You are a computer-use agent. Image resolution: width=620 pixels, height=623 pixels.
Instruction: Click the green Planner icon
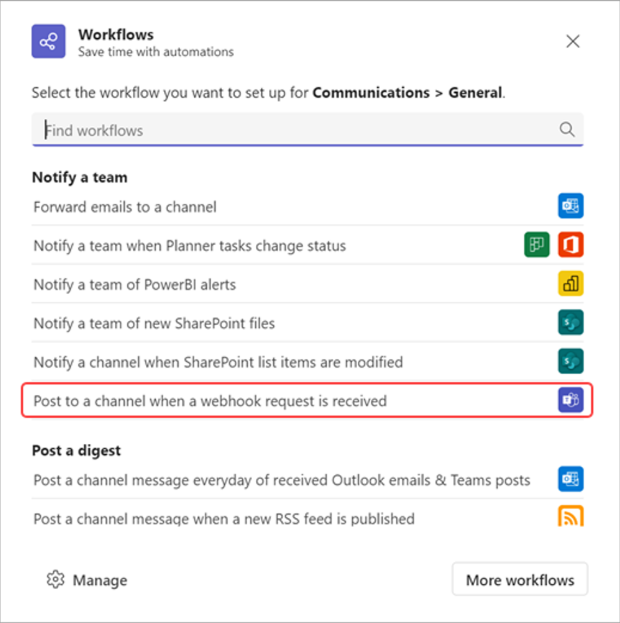click(537, 245)
